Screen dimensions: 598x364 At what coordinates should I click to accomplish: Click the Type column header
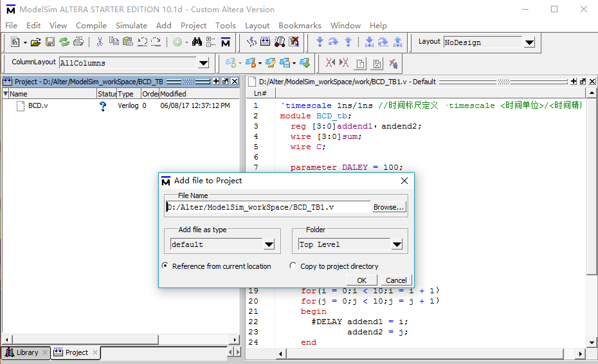tap(129, 93)
